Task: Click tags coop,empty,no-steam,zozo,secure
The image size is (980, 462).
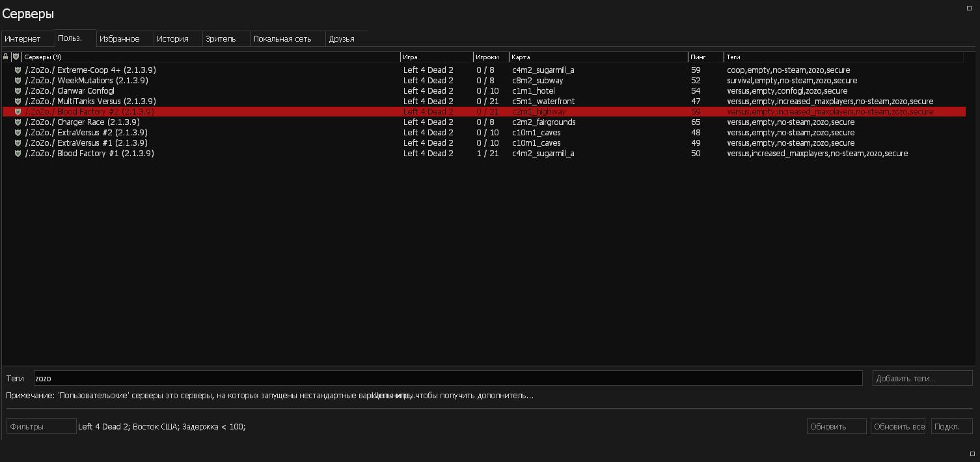Action: [x=789, y=70]
